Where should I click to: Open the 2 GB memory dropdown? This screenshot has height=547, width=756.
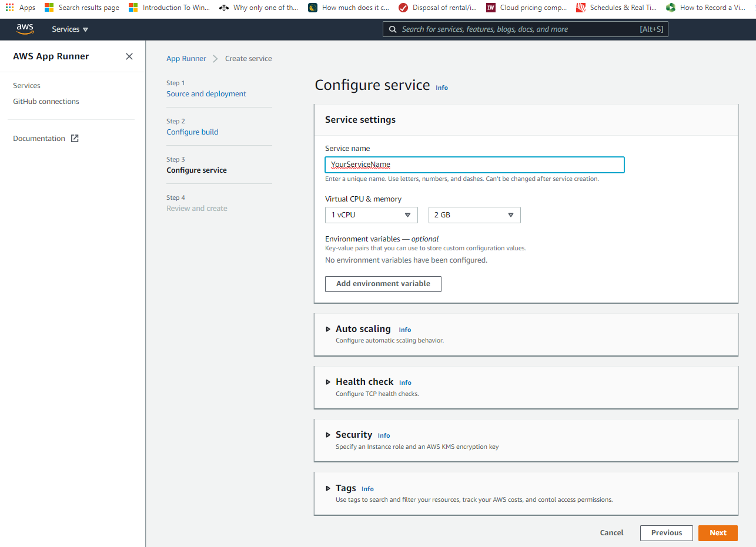(474, 215)
